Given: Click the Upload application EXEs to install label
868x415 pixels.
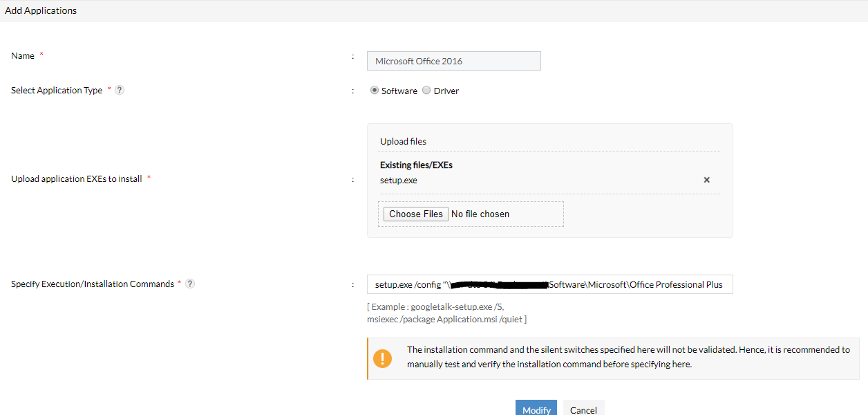Looking at the screenshot, I should (77, 178).
